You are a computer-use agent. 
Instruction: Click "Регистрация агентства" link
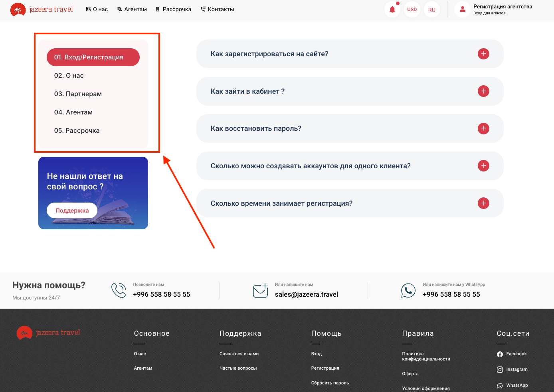point(503,7)
